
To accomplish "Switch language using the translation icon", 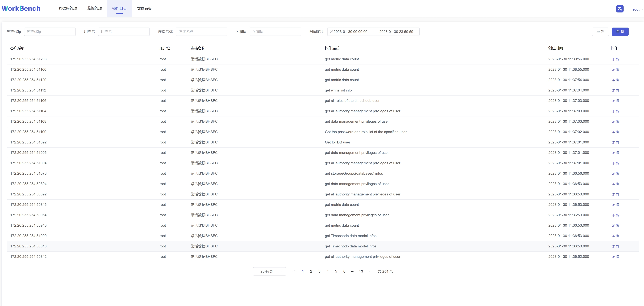I will pyautogui.click(x=620, y=9).
